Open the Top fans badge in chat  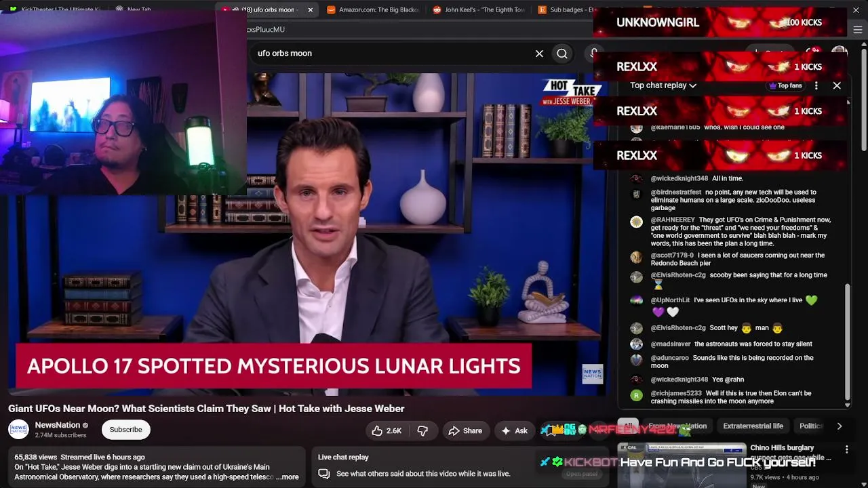[785, 85]
